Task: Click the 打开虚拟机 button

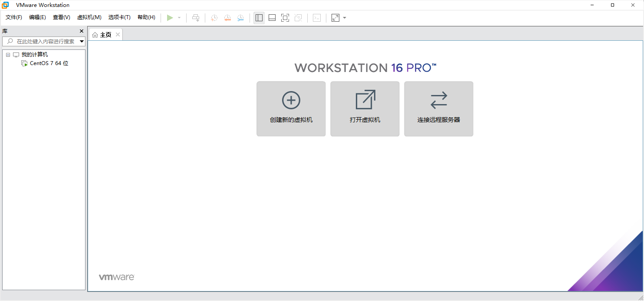Action: [x=365, y=109]
